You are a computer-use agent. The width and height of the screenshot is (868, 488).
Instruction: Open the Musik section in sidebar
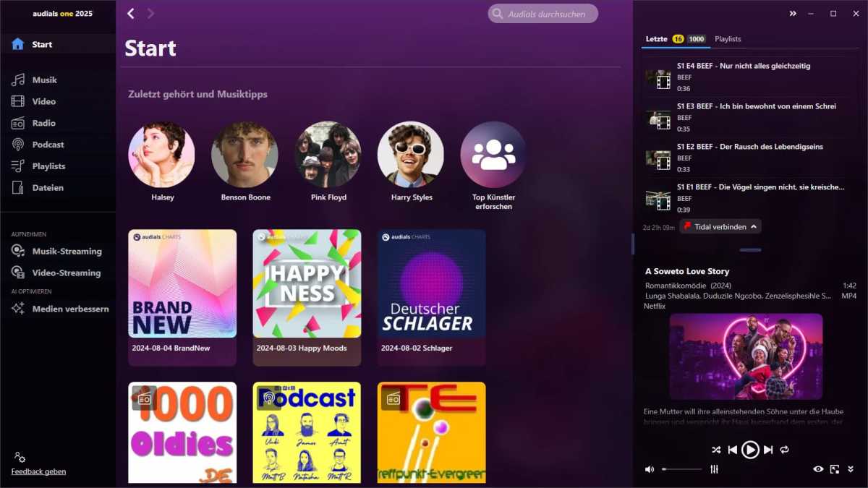tap(43, 80)
